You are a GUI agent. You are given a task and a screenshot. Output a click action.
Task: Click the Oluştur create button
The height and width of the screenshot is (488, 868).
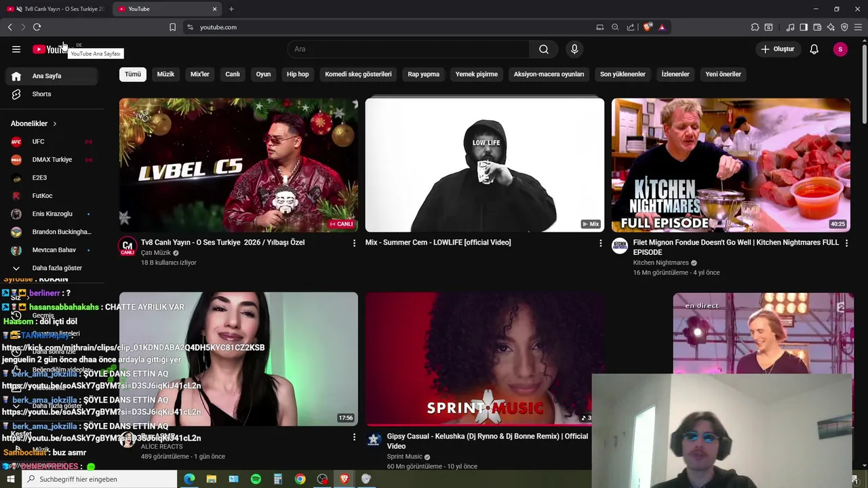(778, 49)
